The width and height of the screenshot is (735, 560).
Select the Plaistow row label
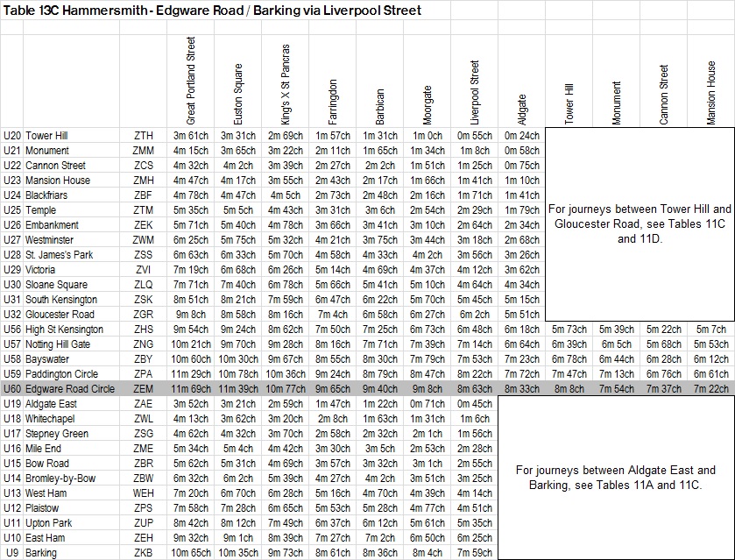42,508
